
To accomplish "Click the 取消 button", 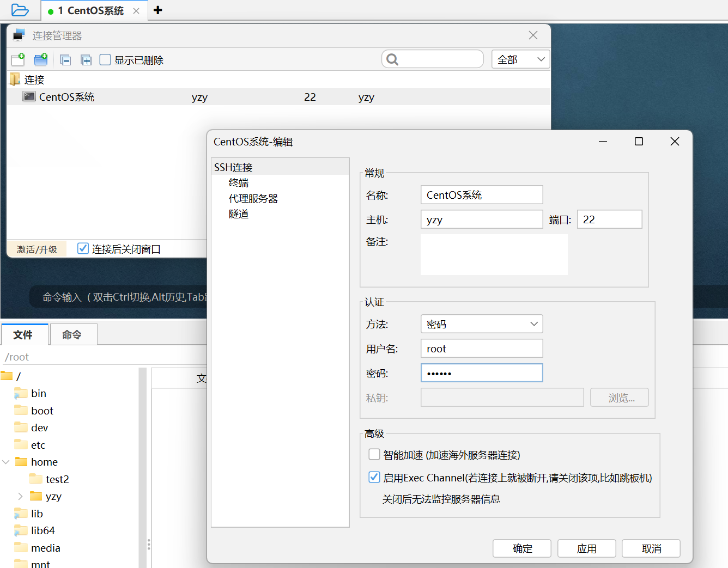I will [651, 548].
